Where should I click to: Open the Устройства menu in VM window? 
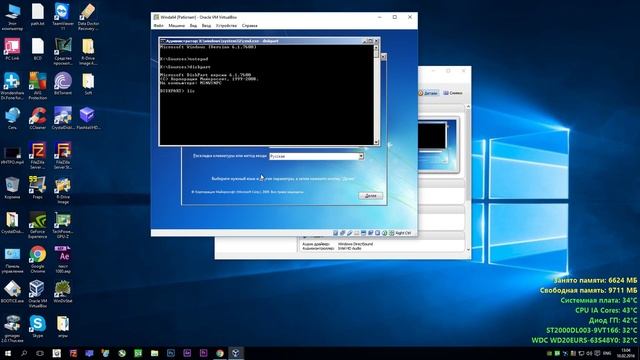pyautogui.click(x=226, y=25)
